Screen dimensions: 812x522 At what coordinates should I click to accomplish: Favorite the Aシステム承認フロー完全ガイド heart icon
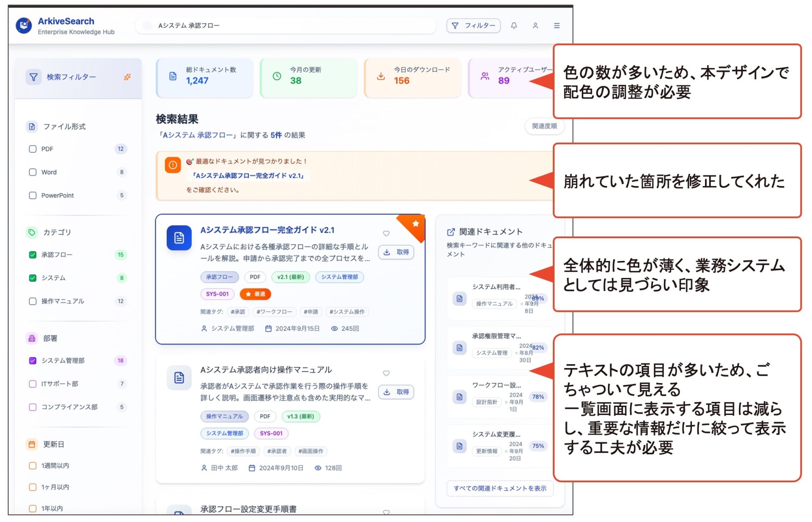coord(386,234)
